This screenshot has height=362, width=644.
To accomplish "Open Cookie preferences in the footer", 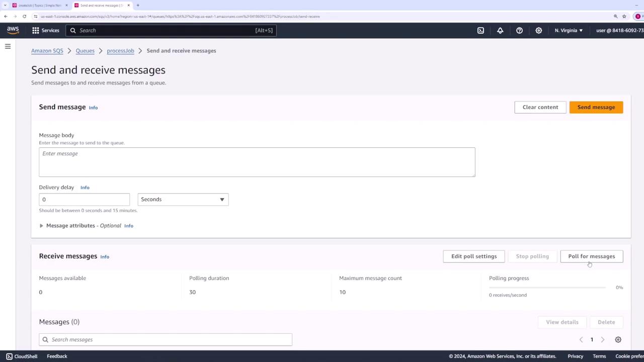I will [x=629, y=356].
